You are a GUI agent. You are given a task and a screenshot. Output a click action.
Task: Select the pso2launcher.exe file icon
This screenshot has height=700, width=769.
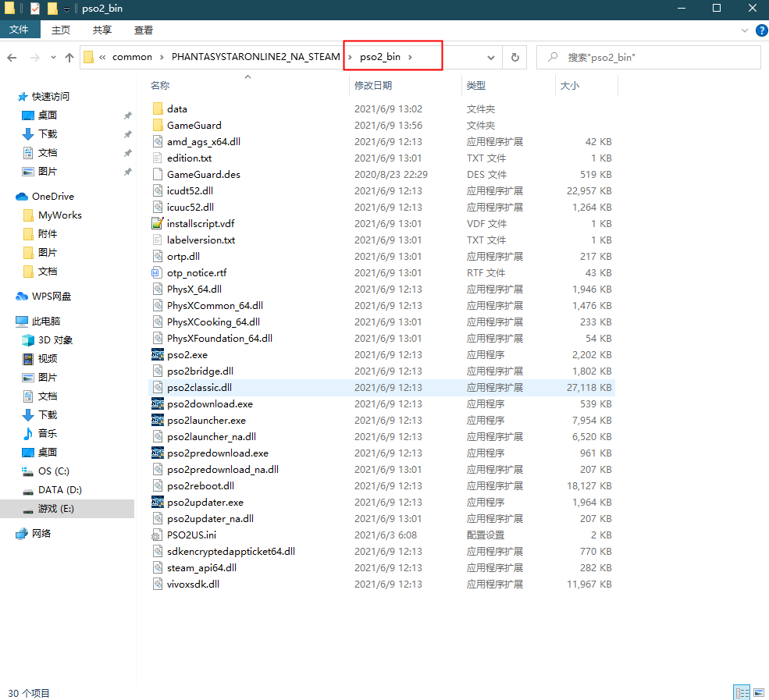158,420
